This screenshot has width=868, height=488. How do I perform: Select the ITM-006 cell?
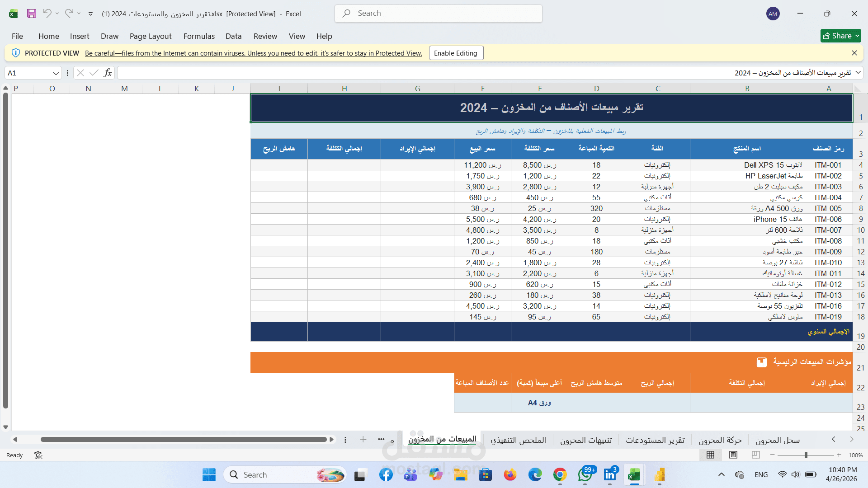pyautogui.click(x=828, y=219)
